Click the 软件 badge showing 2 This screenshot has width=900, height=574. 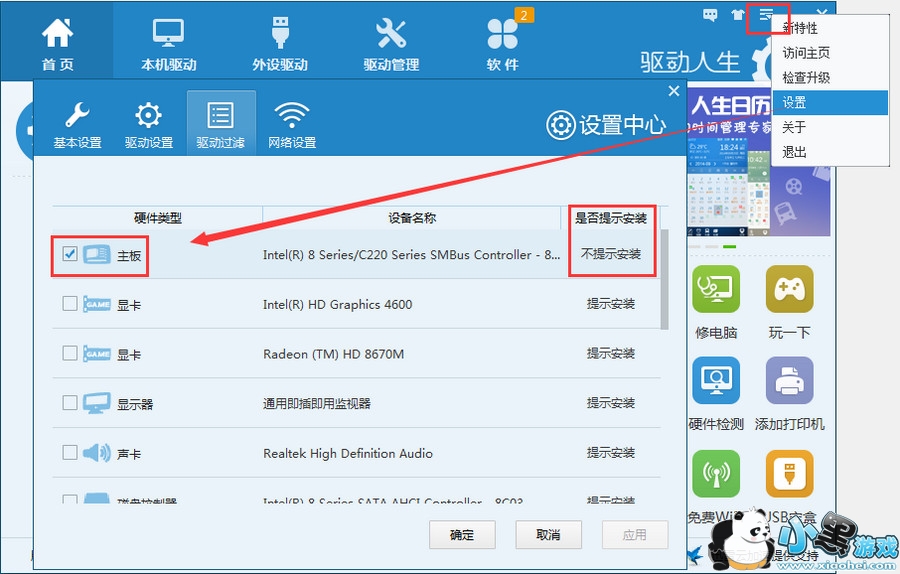point(524,15)
